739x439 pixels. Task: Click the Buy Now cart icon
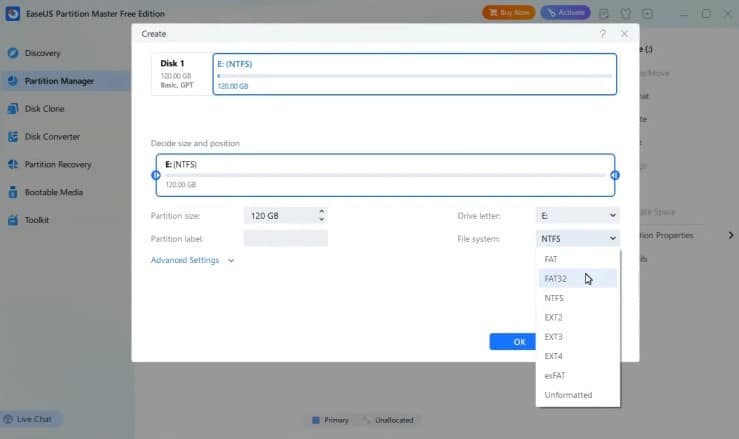click(493, 12)
